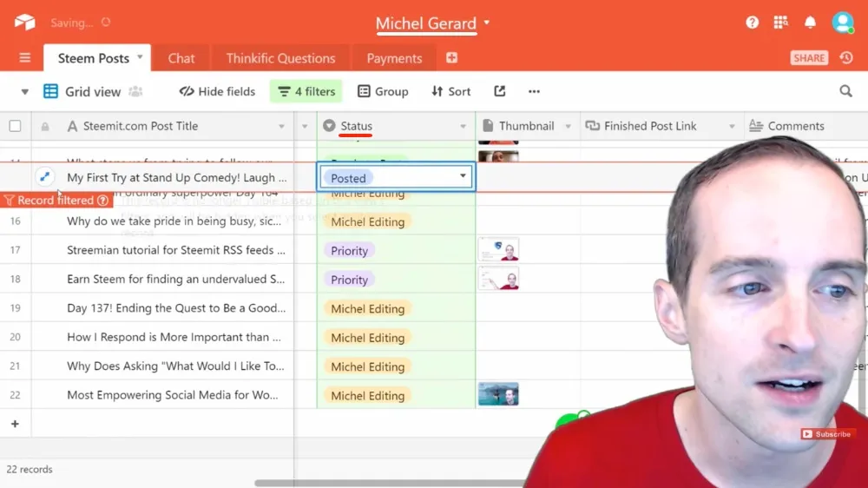Open the Thumbnail column dropdown arrow
Viewport: 868px width, 488px height.
[x=568, y=127]
